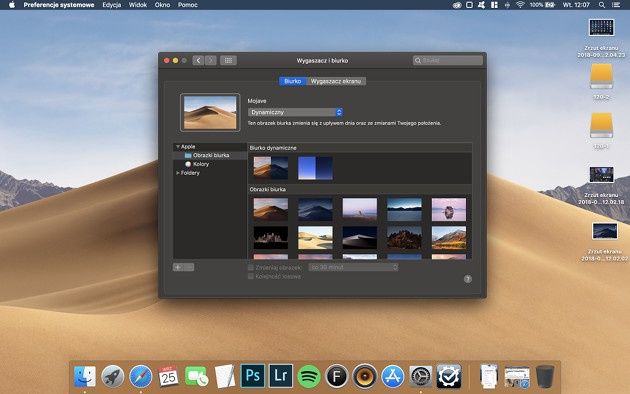The image size is (630, 394).
Task: Open Photoshop (Ps) in Dock
Action: [x=252, y=376]
